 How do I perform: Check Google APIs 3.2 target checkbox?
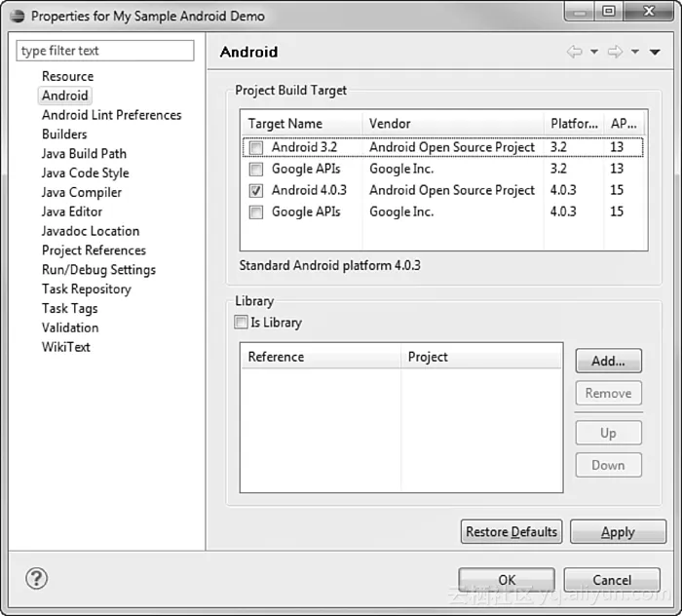[x=255, y=169]
